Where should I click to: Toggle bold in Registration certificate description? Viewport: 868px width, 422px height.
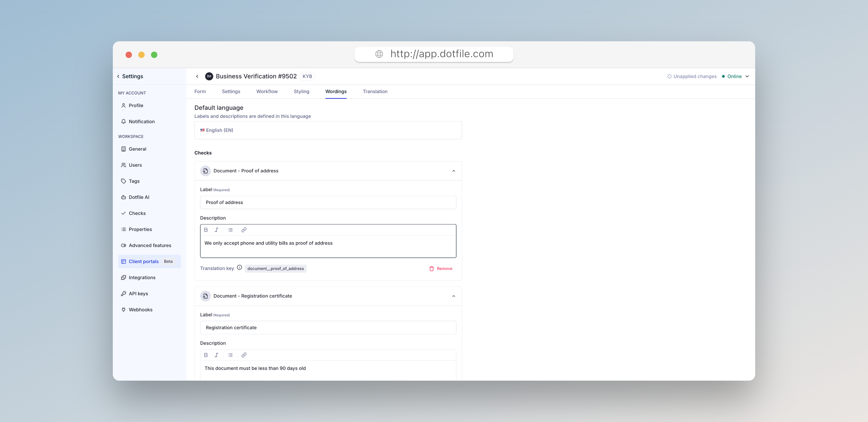tap(206, 355)
